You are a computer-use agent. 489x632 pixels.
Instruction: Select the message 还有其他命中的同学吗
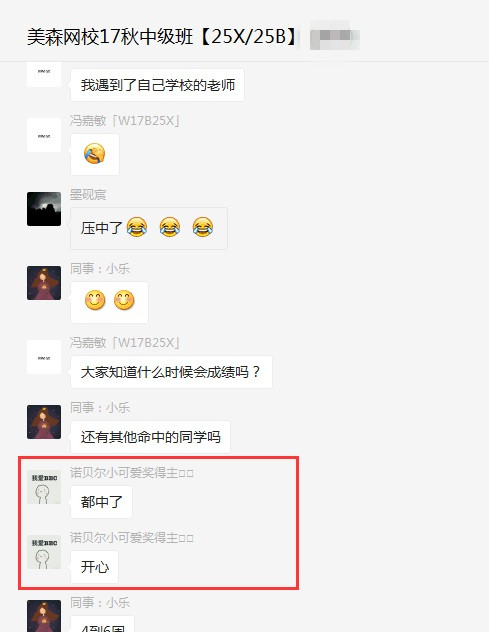coord(150,437)
